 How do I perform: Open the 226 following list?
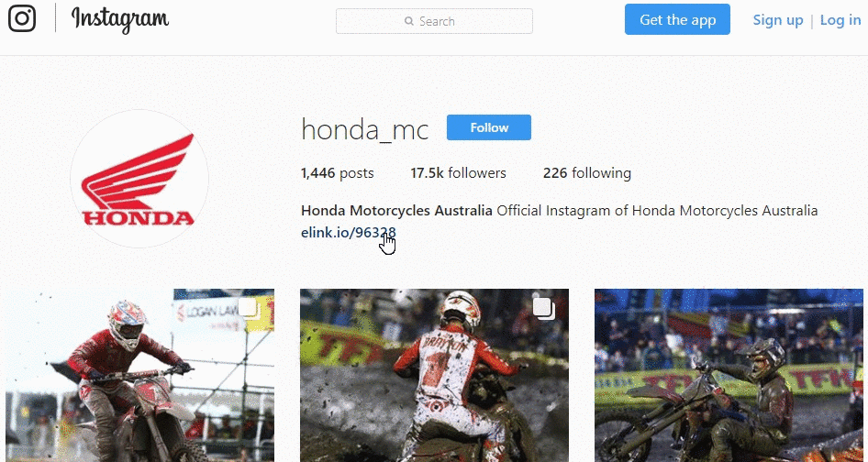pos(587,173)
